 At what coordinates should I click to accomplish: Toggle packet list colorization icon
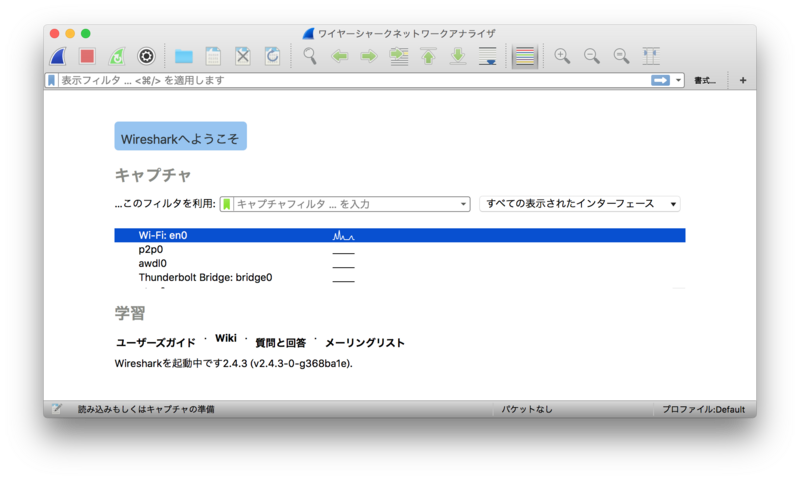click(x=524, y=56)
